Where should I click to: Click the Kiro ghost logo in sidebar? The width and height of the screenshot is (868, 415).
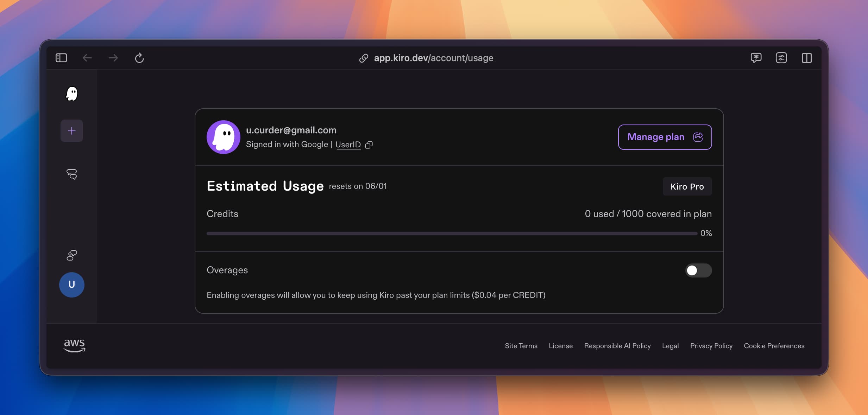tap(72, 94)
